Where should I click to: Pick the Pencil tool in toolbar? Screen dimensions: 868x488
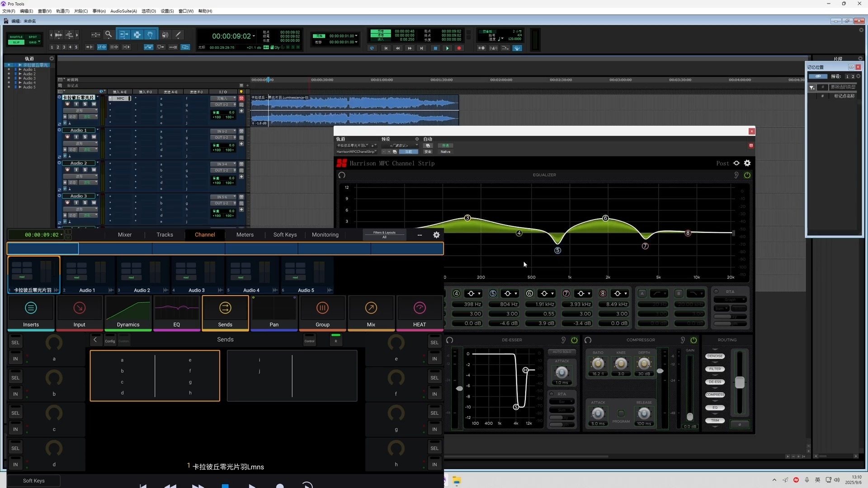(x=178, y=35)
